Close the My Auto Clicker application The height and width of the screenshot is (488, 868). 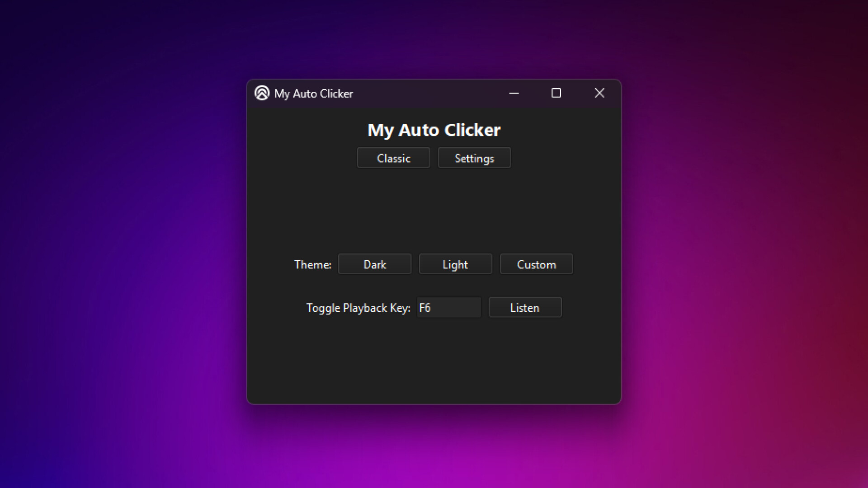click(x=599, y=93)
